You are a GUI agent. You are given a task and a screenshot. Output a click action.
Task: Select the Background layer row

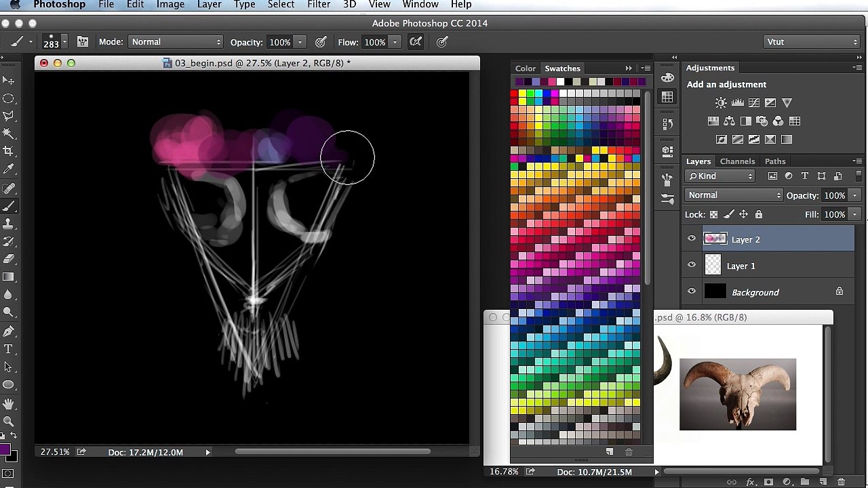(778, 292)
